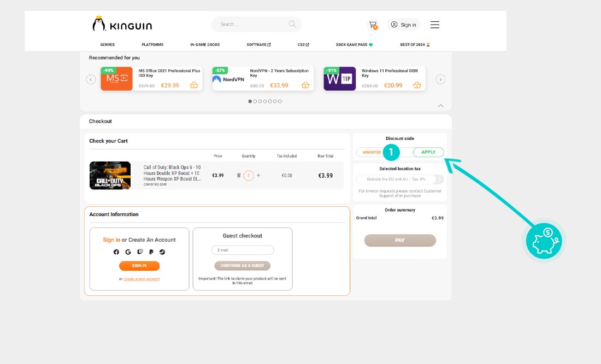Viewport: 601px width, 364px height.
Task: Click Continue as a Guest button
Action: pos(243,266)
